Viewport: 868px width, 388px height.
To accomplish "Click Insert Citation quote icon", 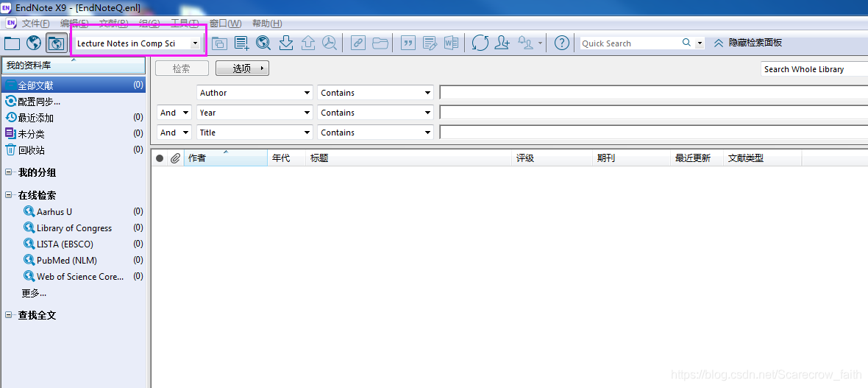I will click(x=408, y=43).
